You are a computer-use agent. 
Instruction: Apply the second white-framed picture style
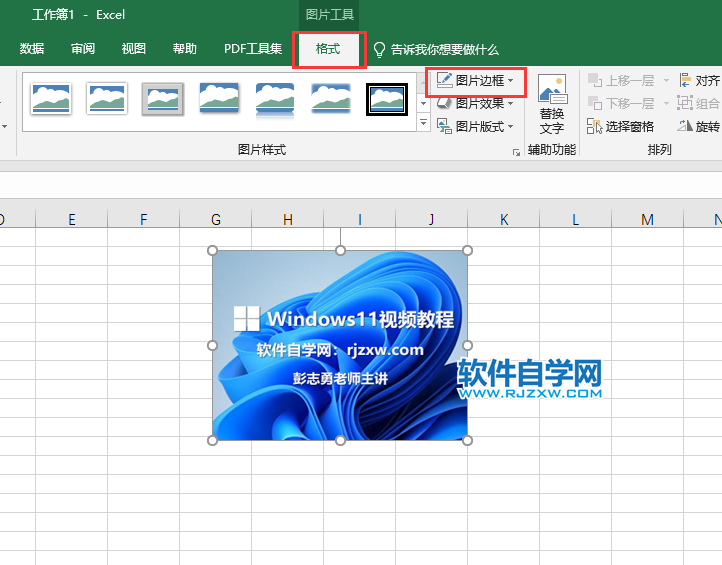point(107,99)
